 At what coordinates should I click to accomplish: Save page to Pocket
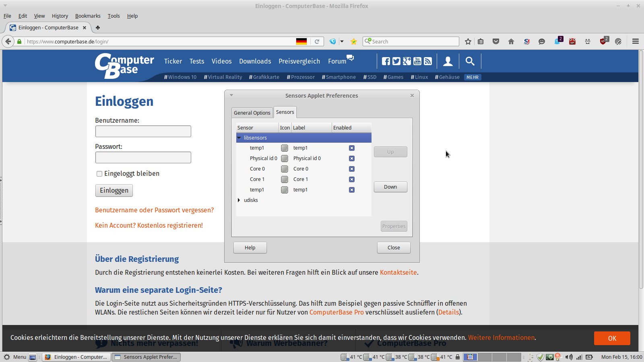click(496, 41)
